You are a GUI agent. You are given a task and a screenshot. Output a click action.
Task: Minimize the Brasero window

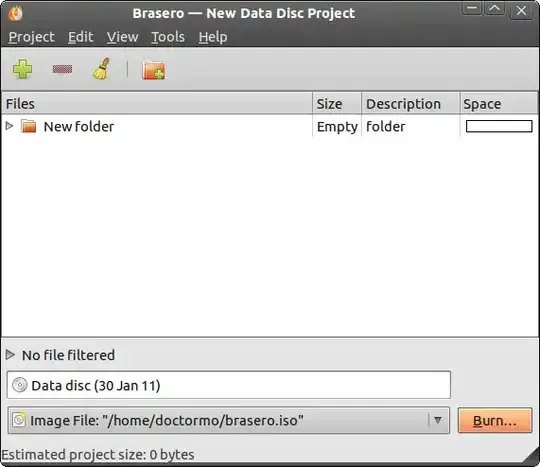click(471, 8)
